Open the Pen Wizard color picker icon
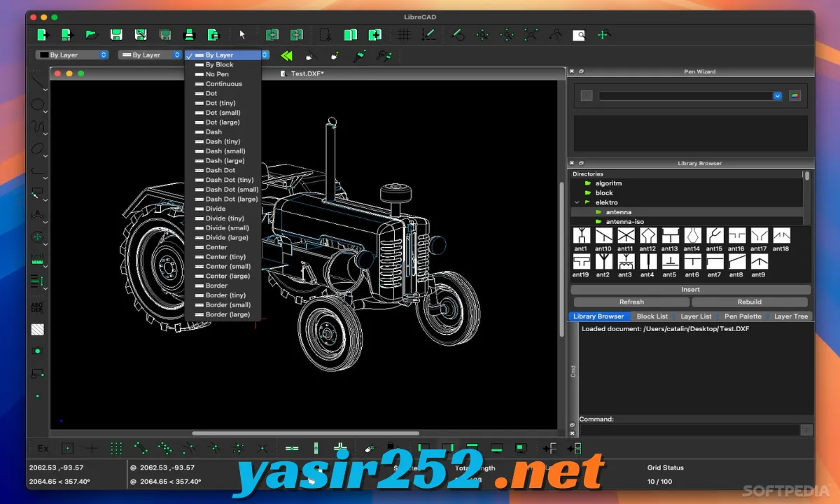This screenshot has height=504, width=840. click(794, 96)
